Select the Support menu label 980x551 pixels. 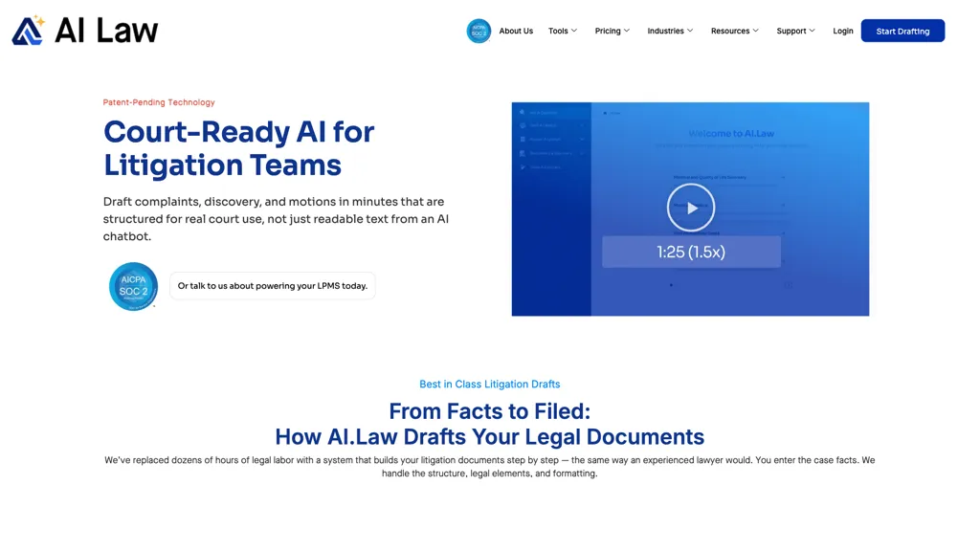[791, 31]
